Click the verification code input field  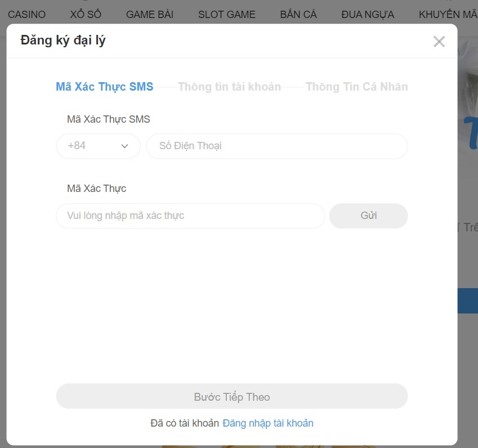tap(190, 216)
